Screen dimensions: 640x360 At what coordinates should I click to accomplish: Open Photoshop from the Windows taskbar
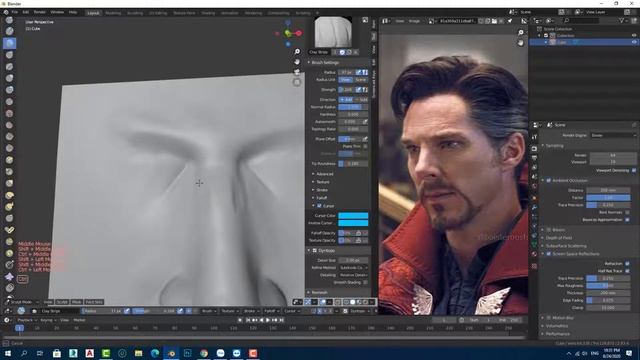[x=188, y=353]
